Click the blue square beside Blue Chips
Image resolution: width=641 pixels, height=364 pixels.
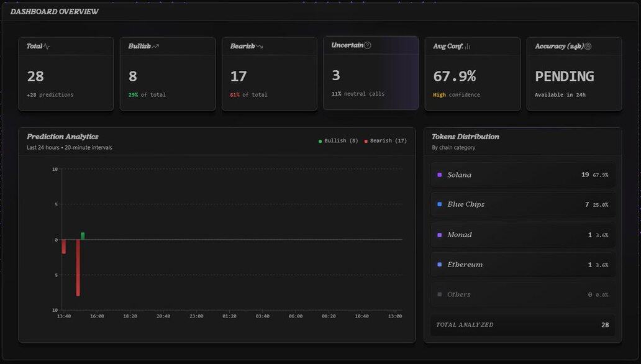[x=440, y=204]
